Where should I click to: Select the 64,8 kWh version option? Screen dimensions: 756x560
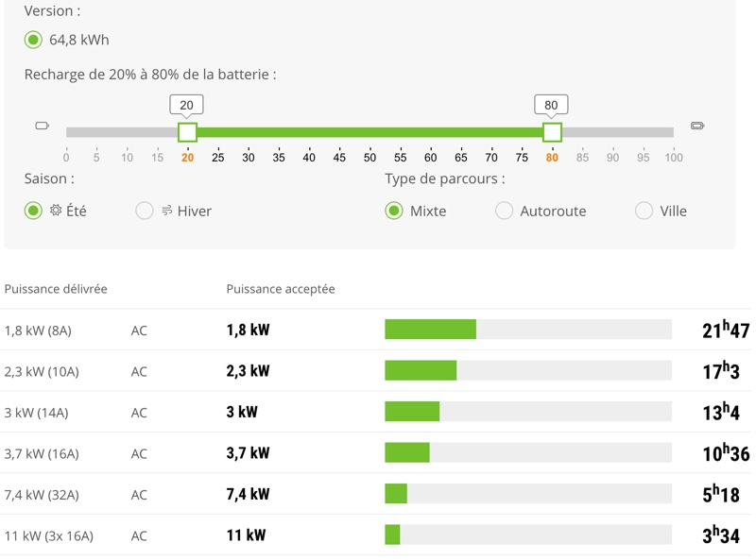[33, 40]
